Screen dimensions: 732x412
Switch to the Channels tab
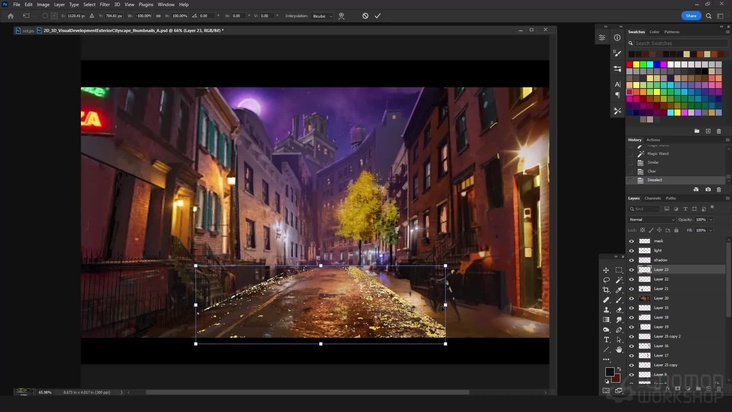(653, 198)
